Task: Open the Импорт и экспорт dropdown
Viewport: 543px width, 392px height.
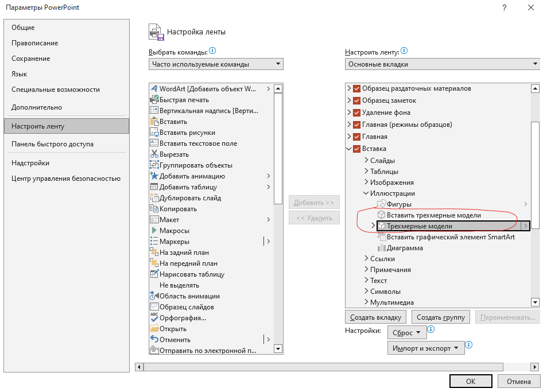Action: 425,348
